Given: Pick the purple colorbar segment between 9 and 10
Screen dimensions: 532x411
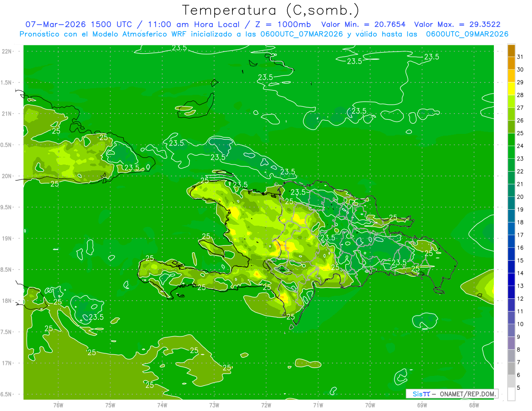Looking at the screenshot, I should click(511, 331).
